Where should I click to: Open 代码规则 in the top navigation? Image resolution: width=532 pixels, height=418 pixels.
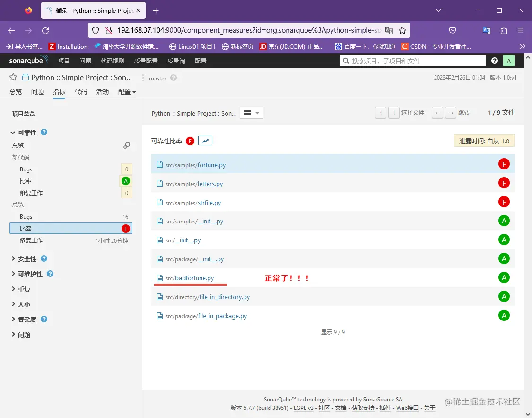(113, 61)
